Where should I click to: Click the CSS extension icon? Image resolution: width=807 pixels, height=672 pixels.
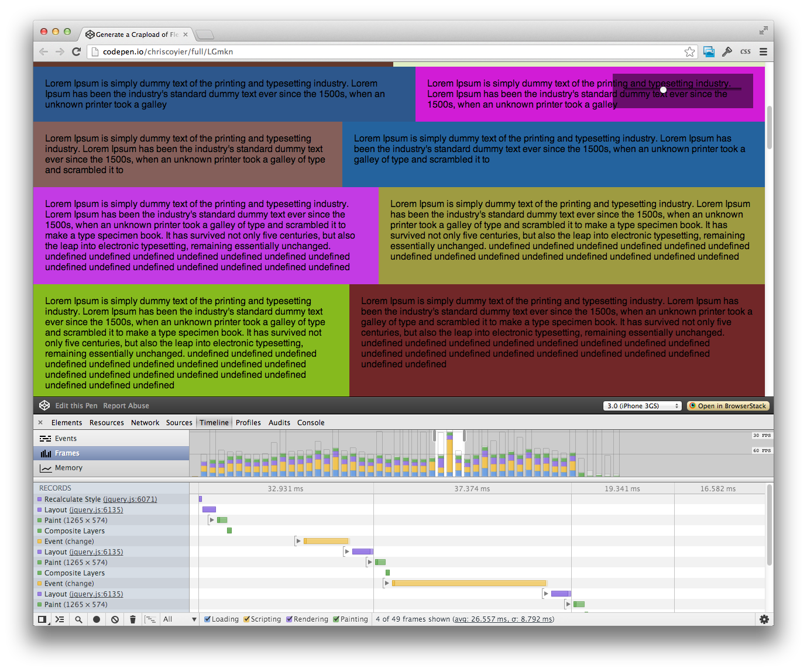pyautogui.click(x=745, y=51)
